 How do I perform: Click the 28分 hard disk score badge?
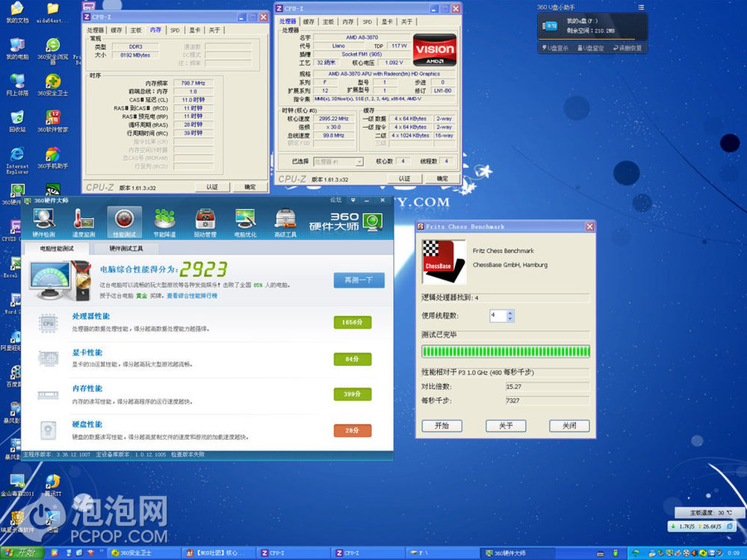pyautogui.click(x=353, y=431)
